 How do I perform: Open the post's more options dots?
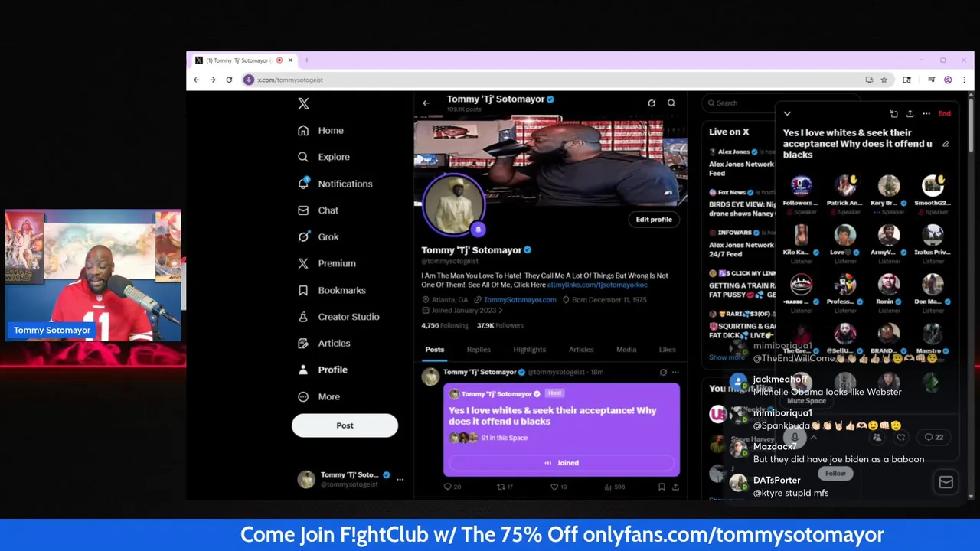pyautogui.click(x=675, y=372)
